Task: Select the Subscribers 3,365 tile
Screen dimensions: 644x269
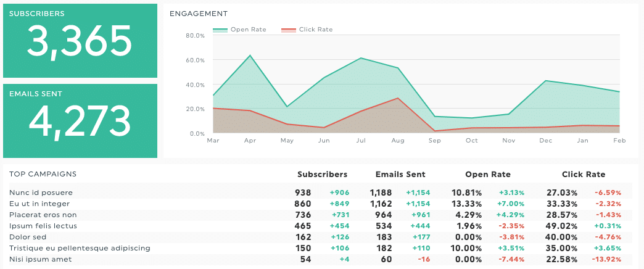Action: pyautogui.click(x=80, y=41)
